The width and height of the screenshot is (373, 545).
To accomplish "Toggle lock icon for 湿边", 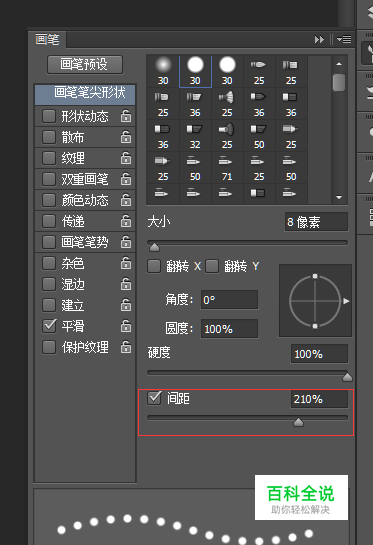I will point(126,284).
